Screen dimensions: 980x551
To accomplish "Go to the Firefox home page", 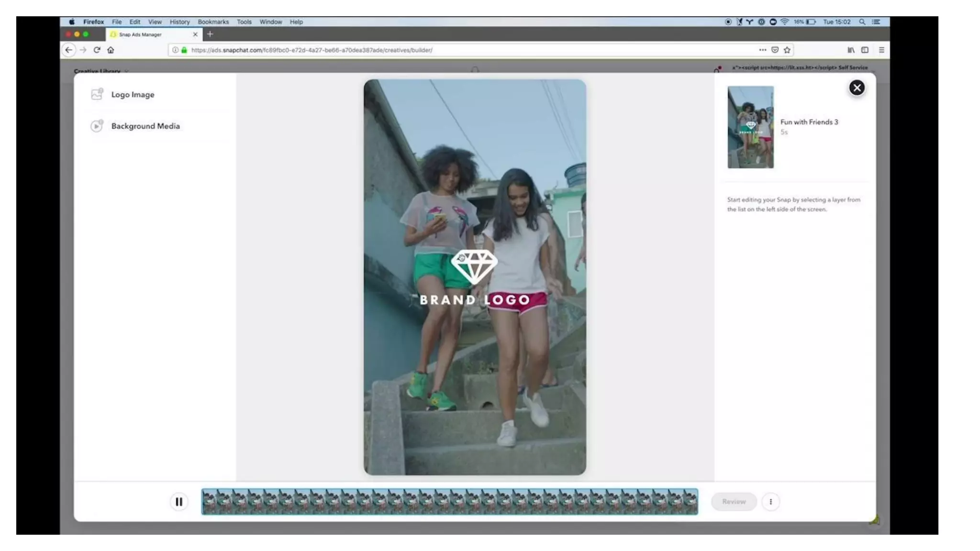I will tap(111, 50).
